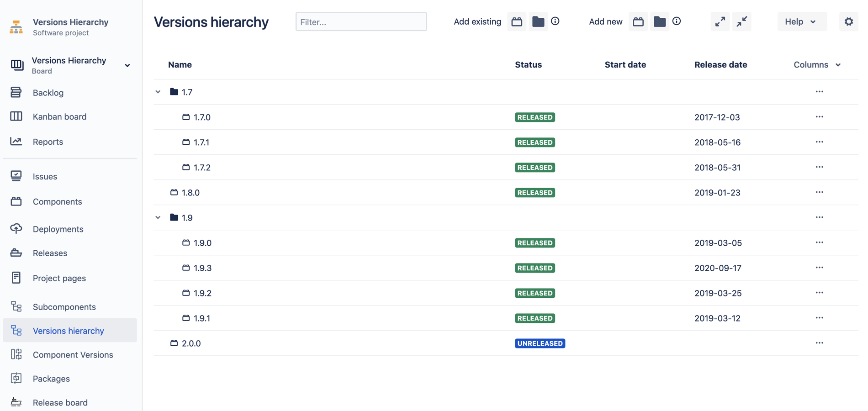Collapse the 1.7 folder
The width and height of the screenshot is (868, 411).
tap(158, 92)
